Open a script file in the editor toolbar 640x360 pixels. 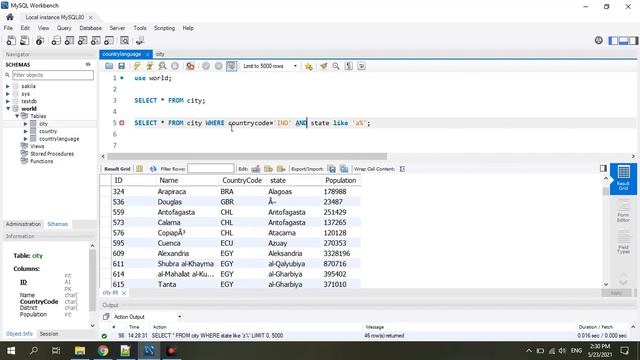[109, 66]
